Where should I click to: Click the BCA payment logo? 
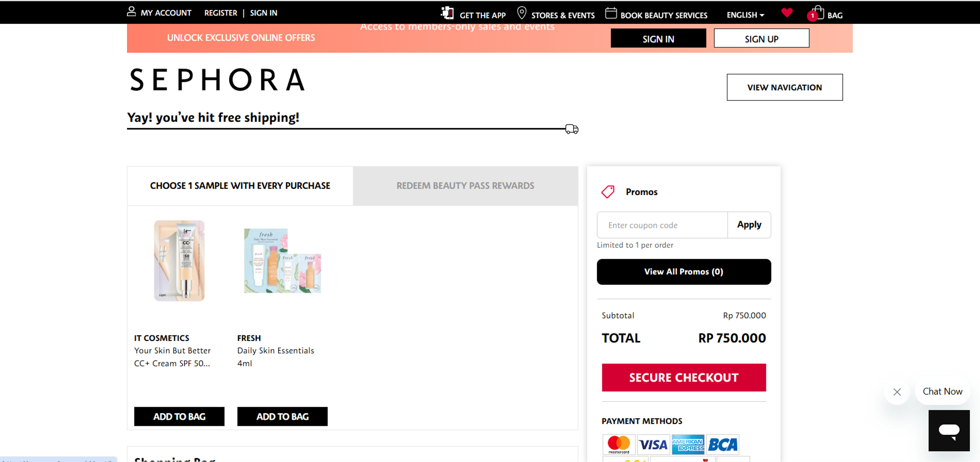722,444
